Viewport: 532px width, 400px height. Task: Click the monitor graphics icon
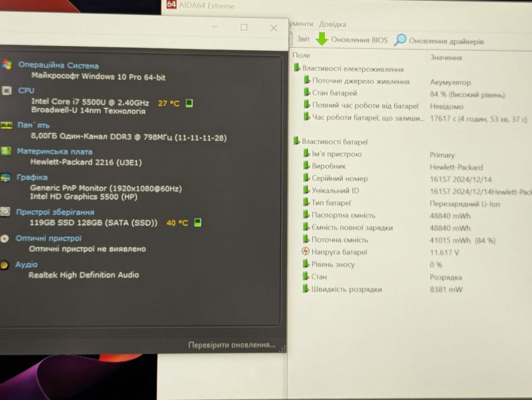click(x=5, y=177)
